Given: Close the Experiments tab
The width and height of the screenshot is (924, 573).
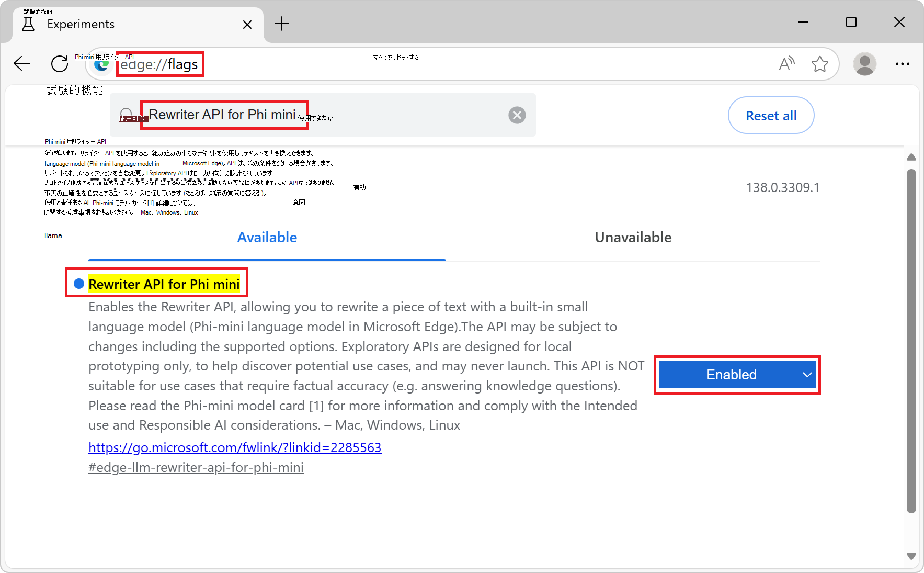Looking at the screenshot, I should click(x=247, y=25).
